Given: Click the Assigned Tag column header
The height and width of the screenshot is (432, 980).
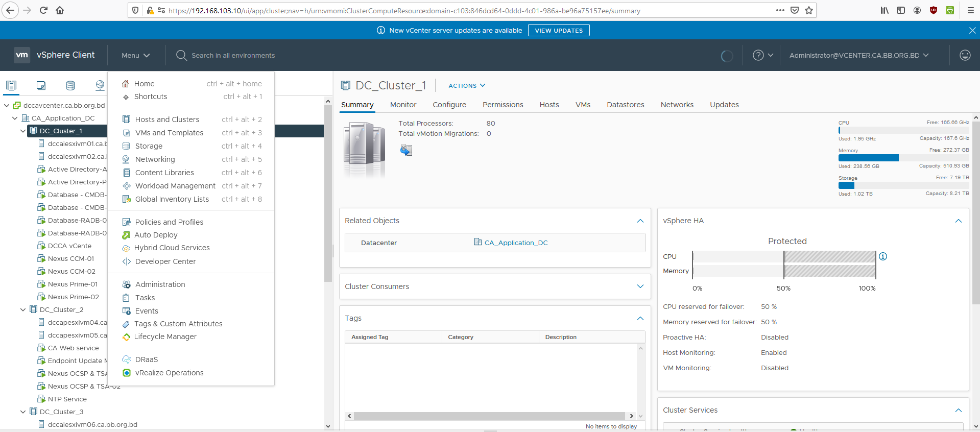Looking at the screenshot, I should 393,337.
